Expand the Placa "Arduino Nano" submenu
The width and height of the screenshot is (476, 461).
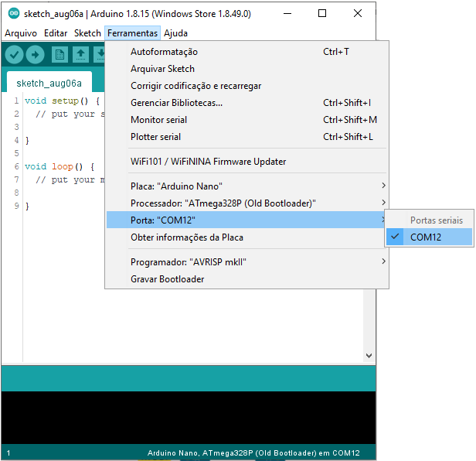point(247,186)
